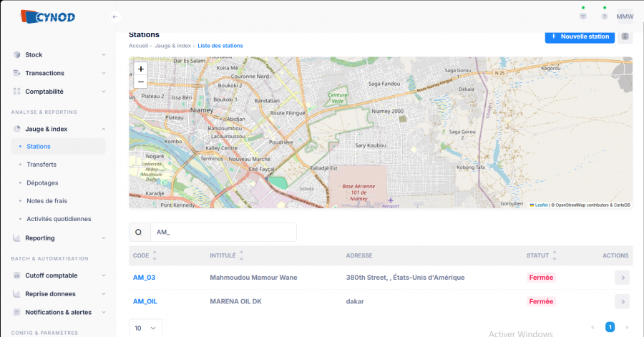
Task: Create a Nouvelle station
Action: click(580, 36)
